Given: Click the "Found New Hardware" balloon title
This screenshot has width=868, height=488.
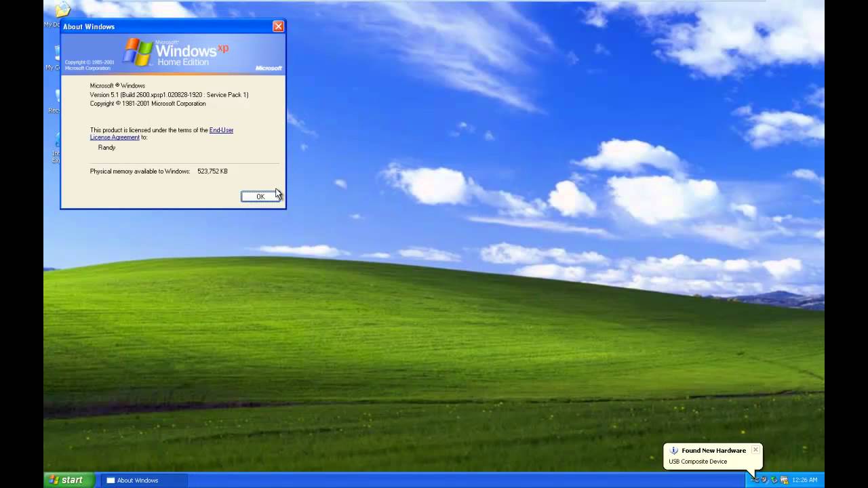Looking at the screenshot, I should click(713, 451).
